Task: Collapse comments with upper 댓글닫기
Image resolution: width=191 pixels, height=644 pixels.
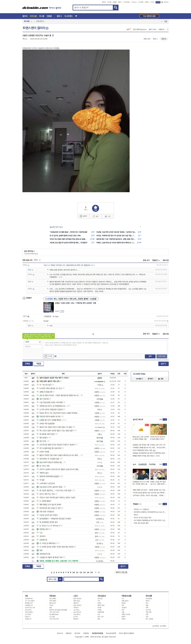Action: coord(156,260)
